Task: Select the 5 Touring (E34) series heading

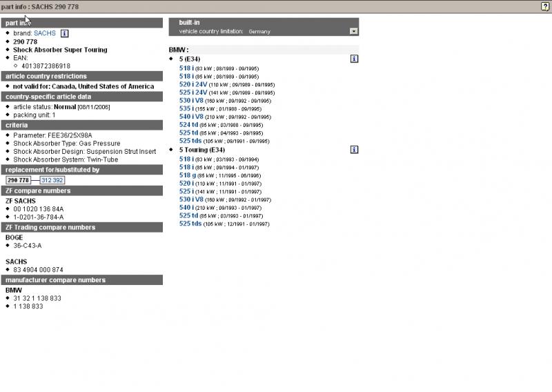Action: [x=202, y=150]
